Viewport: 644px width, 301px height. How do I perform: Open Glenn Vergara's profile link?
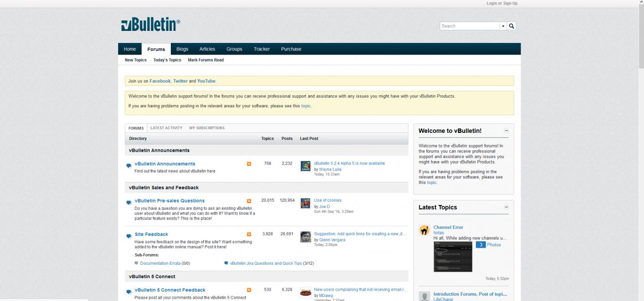click(332, 240)
